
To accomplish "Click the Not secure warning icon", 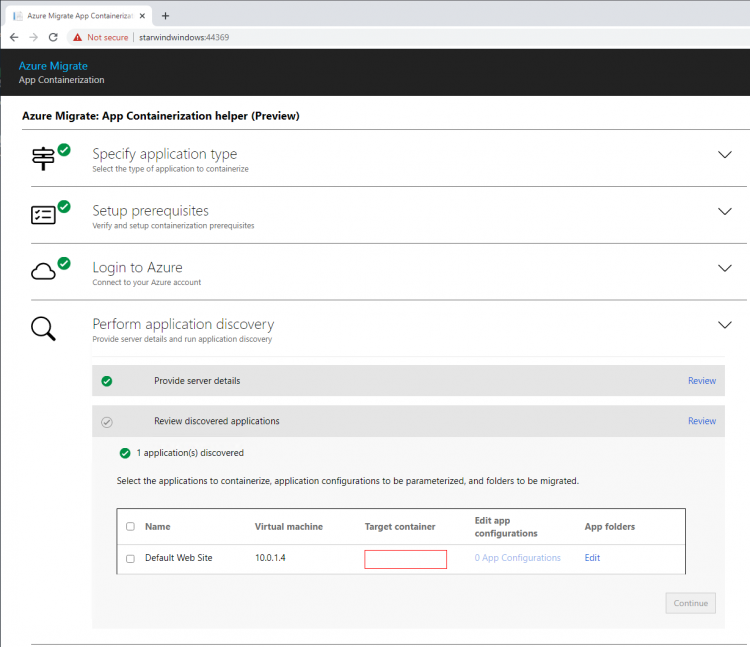I will 77,37.
